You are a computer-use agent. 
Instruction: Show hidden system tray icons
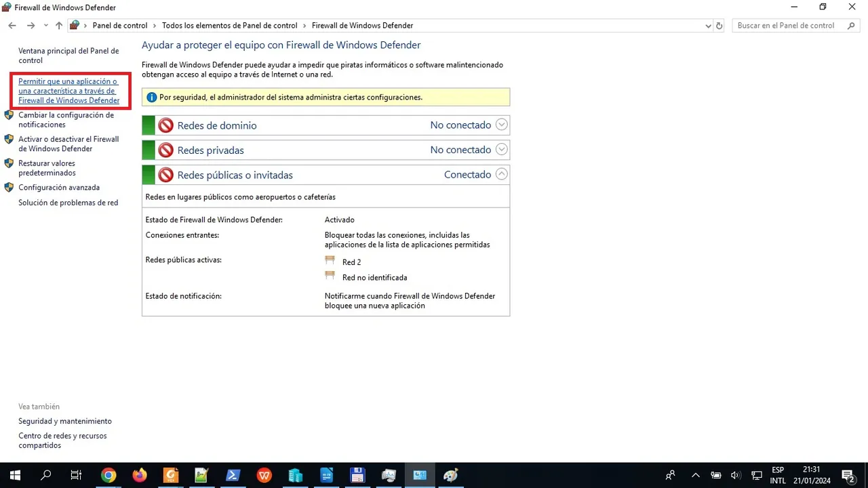click(695, 475)
